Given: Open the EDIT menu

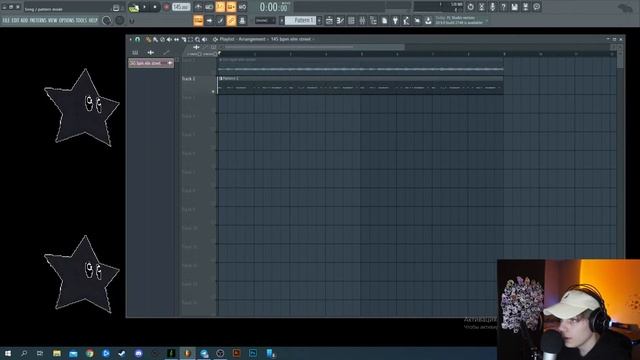Looking at the screenshot, I should [x=16, y=20].
